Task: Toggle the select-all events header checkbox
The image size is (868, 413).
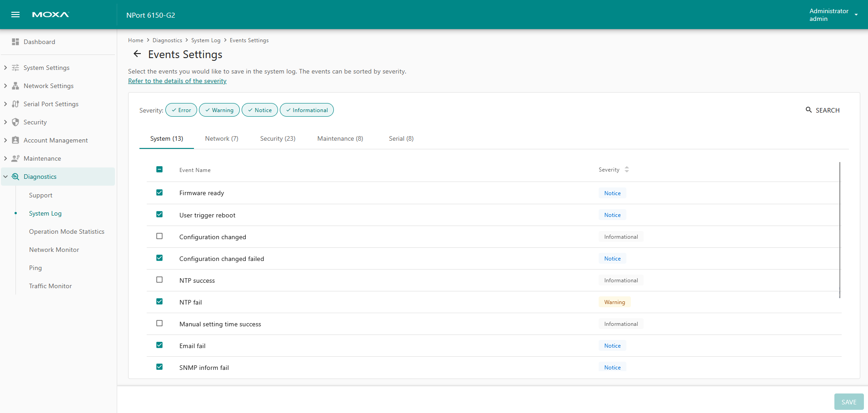Action: coord(159,169)
